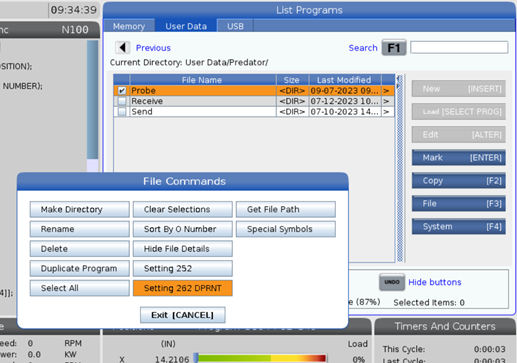Choose Sort By O Number

(x=183, y=229)
